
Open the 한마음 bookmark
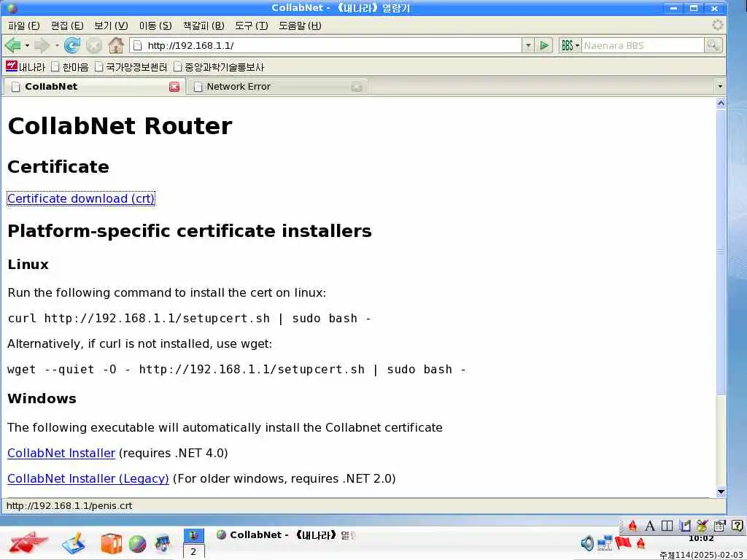[69, 66]
